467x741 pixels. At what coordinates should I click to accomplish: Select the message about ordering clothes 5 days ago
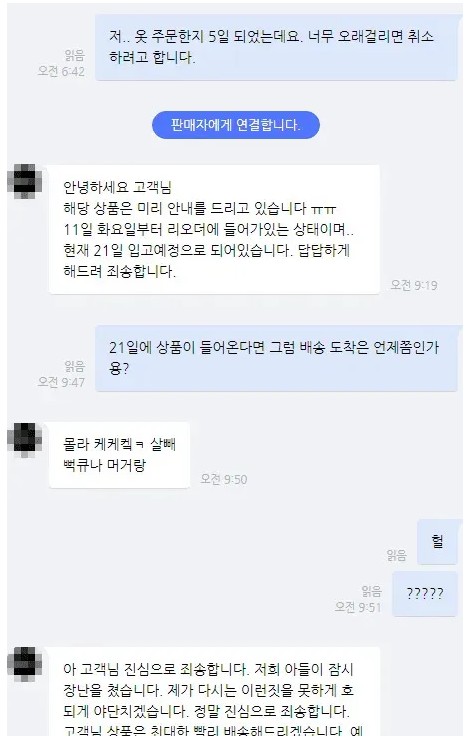277,47
